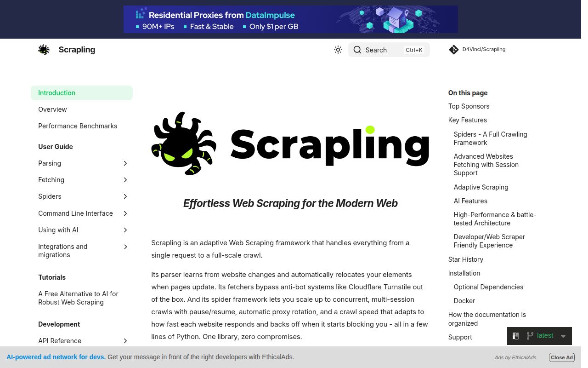Open Integrations and migrations in sidebar
Image resolution: width=588 pixels, height=368 pixels.
pyautogui.click(x=62, y=251)
